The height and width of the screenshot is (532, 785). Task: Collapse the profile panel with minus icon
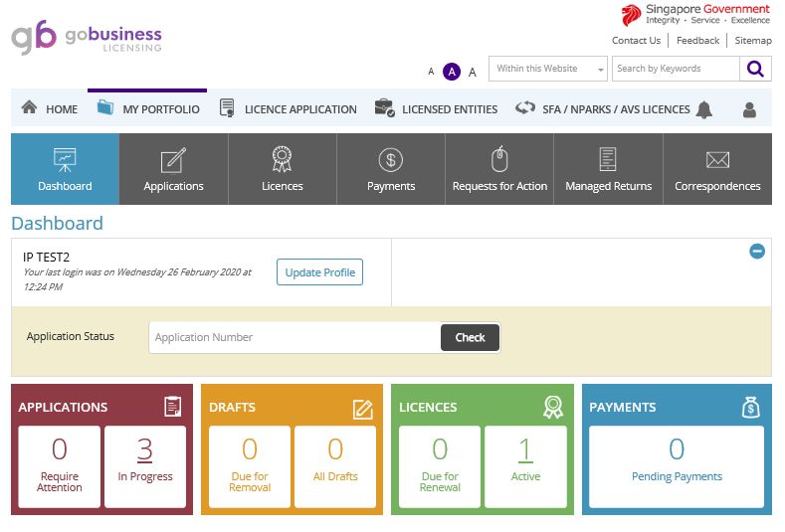pos(757,251)
